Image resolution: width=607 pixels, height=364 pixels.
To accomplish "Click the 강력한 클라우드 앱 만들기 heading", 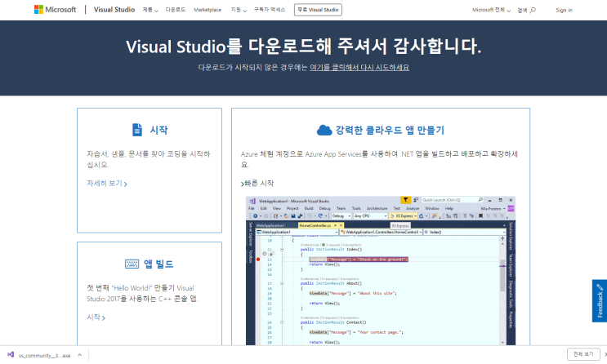I will click(x=390, y=130).
